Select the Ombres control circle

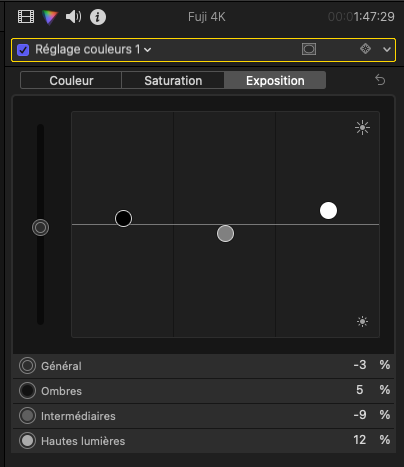click(27, 391)
